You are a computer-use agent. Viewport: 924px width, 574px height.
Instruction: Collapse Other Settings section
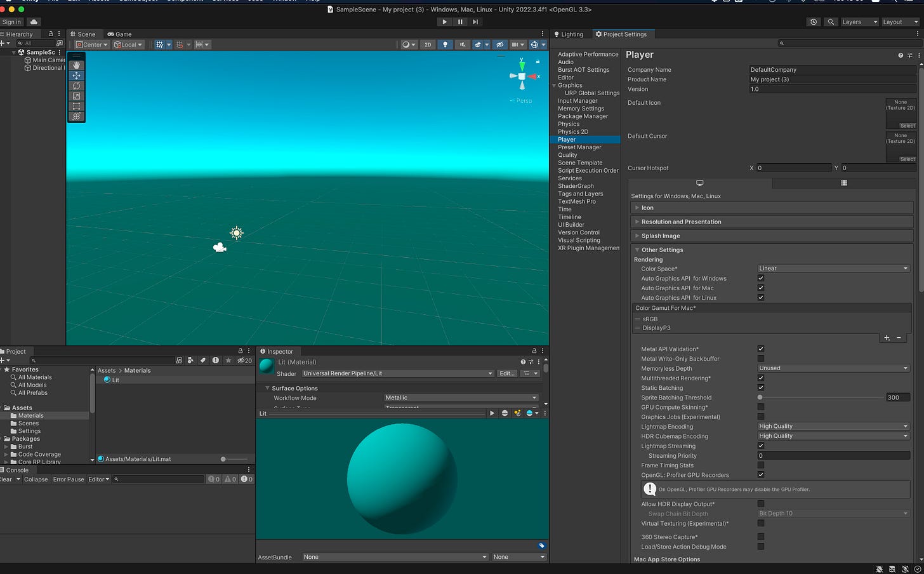(x=772, y=250)
